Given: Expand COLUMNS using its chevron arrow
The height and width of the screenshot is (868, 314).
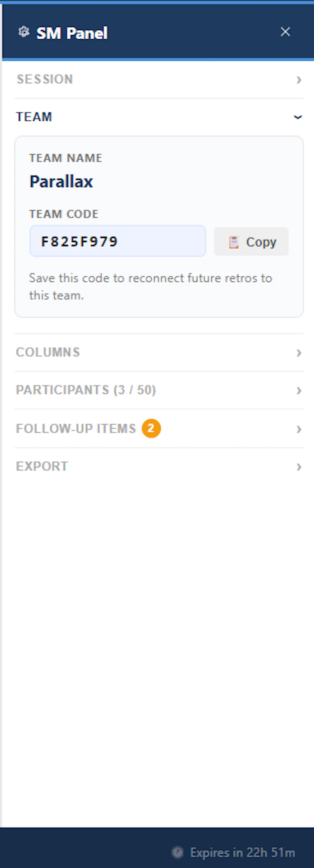Looking at the screenshot, I should pyautogui.click(x=298, y=352).
